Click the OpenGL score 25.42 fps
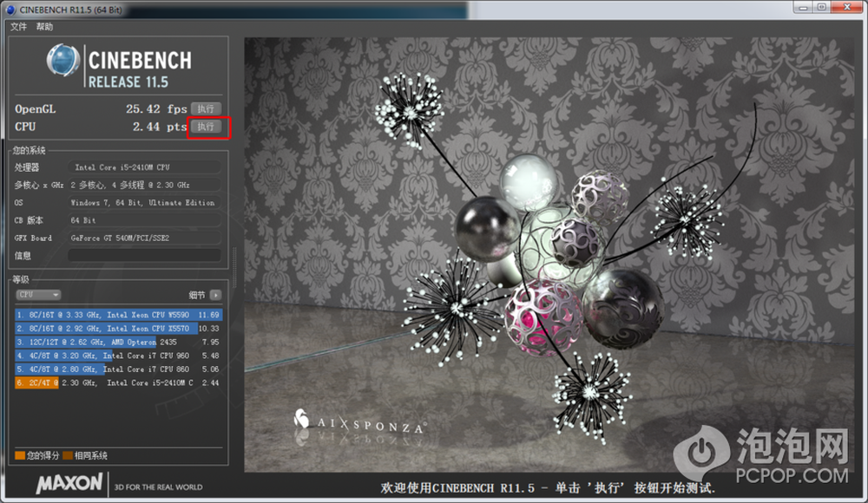868x503 pixels. [x=156, y=109]
